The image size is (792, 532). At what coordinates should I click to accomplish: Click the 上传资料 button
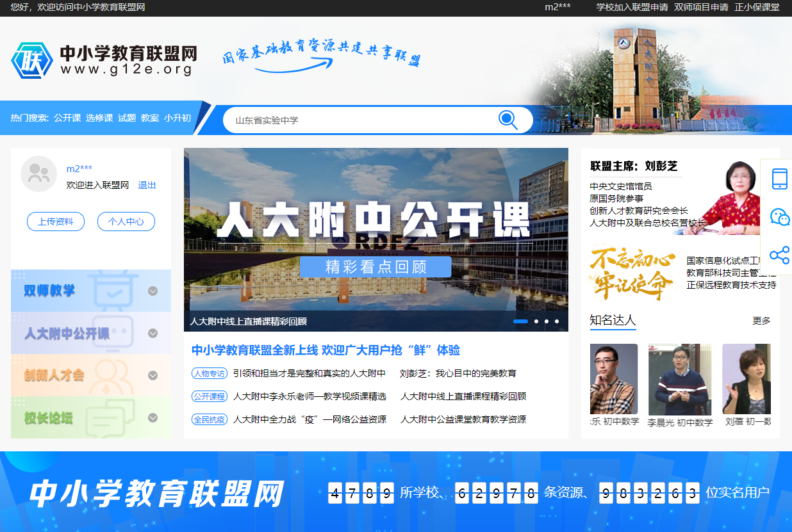56,222
